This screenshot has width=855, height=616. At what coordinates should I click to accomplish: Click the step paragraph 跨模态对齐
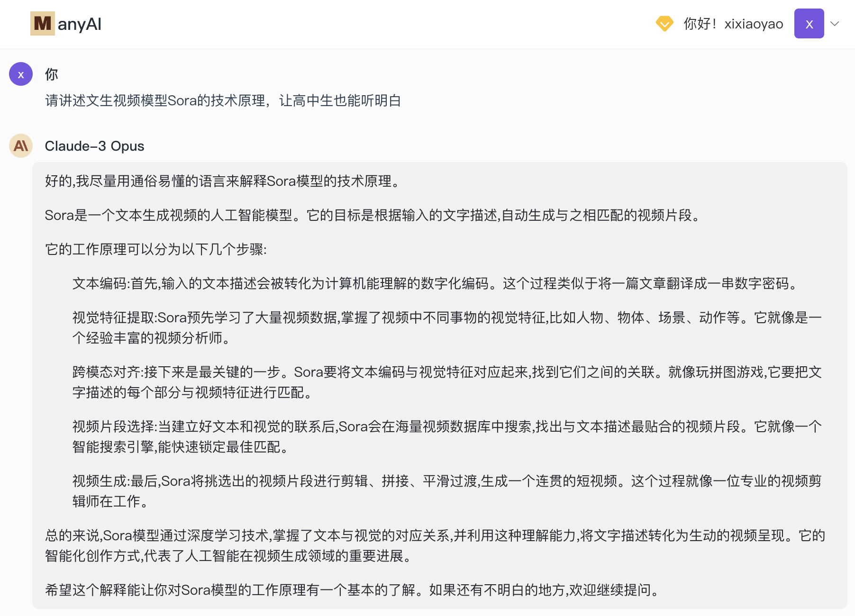[x=447, y=382]
